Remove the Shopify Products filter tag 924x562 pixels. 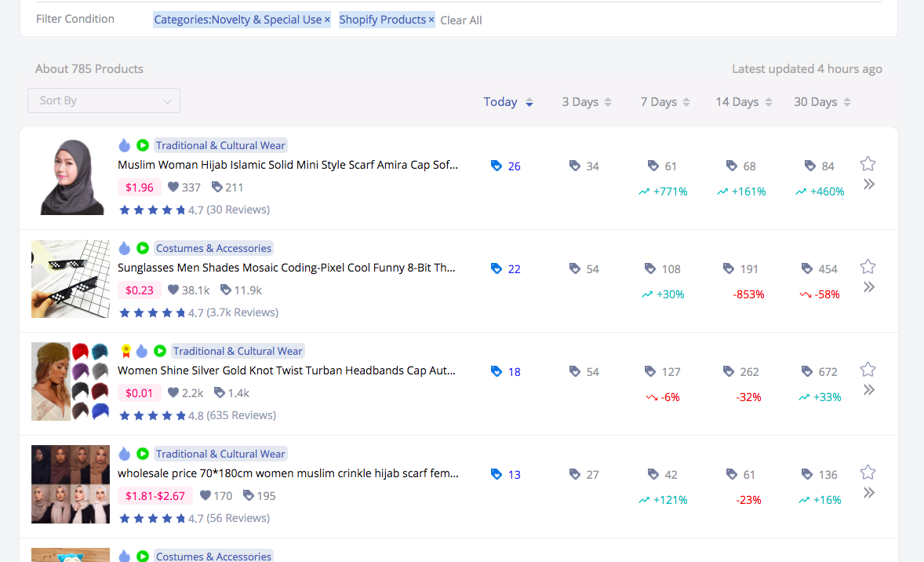pyautogui.click(x=431, y=20)
